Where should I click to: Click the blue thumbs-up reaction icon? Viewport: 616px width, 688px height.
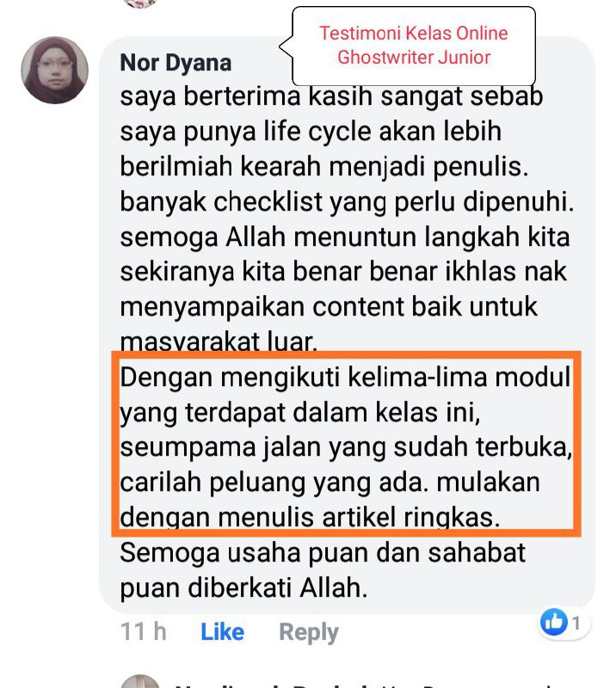tap(554, 622)
